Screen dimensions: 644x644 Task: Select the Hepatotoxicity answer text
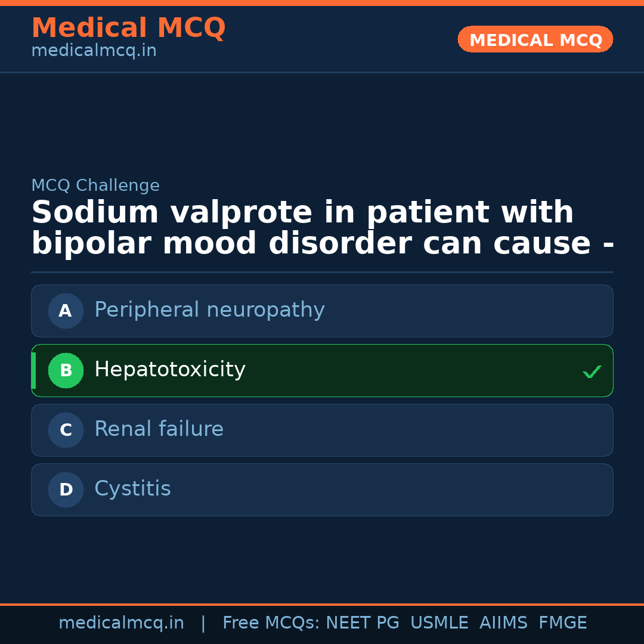coord(169,370)
